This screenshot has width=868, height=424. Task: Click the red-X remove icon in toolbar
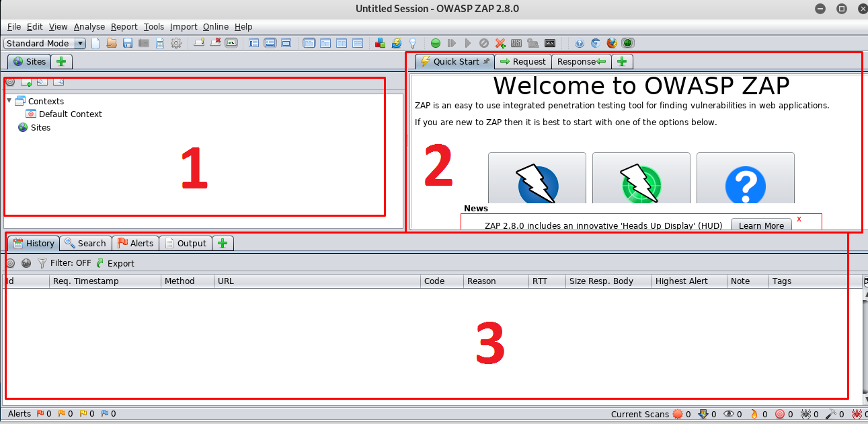[215, 43]
